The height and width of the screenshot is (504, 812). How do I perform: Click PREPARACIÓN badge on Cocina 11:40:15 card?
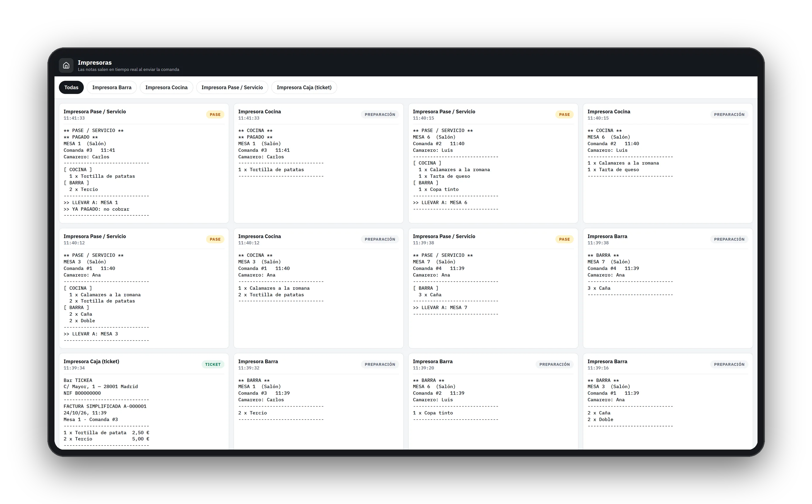pos(729,114)
